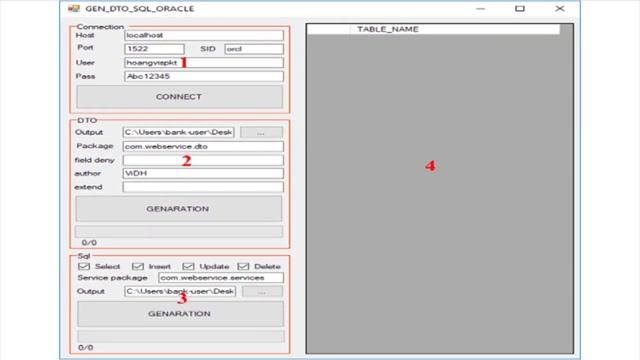
Task: Click the author field with ViDH
Action: tap(203, 173)
